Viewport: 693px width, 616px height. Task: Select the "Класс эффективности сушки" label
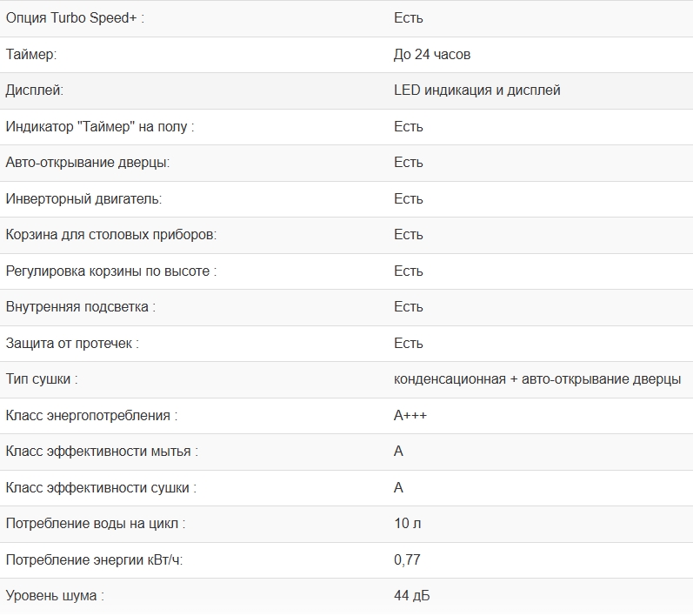[101, 488]
